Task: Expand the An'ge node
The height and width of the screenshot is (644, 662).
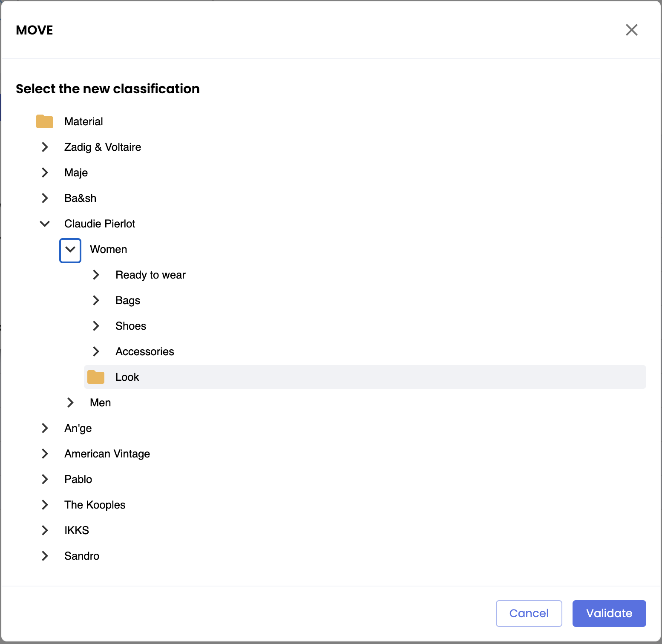Action: (45, 428)
